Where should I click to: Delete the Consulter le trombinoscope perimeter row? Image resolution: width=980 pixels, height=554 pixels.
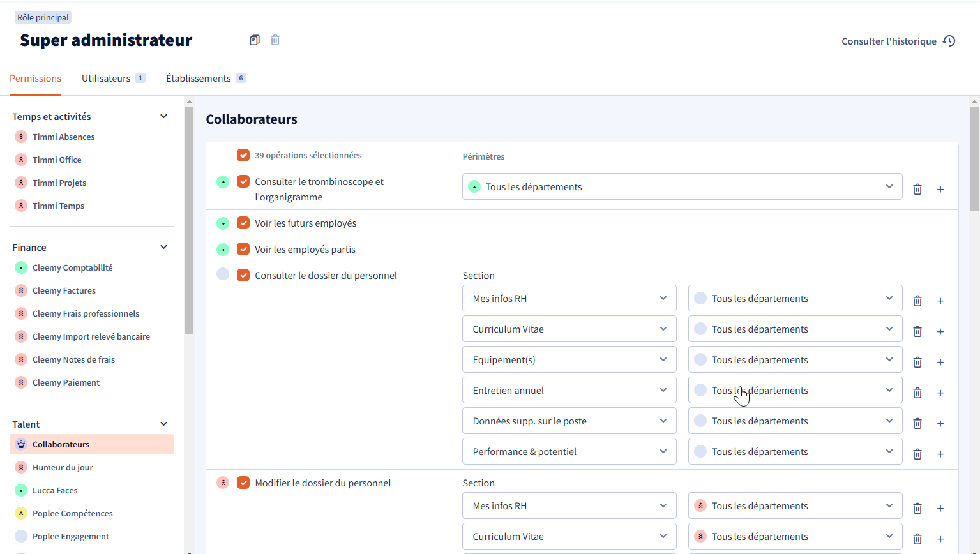coord(917,189)
